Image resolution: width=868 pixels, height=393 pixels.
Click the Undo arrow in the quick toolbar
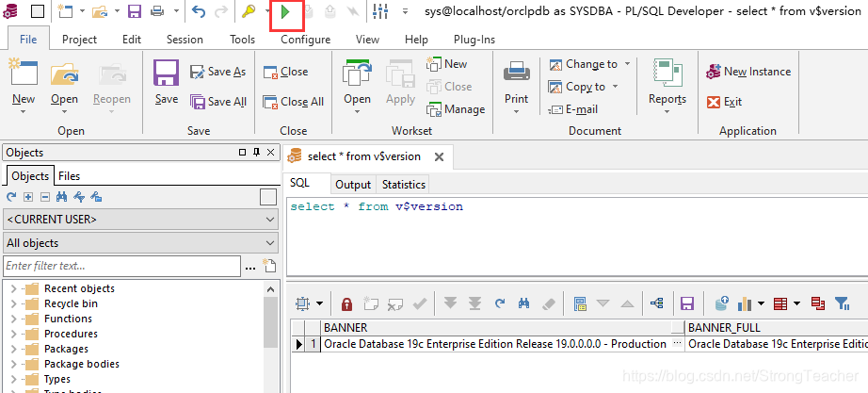(199, 11)
